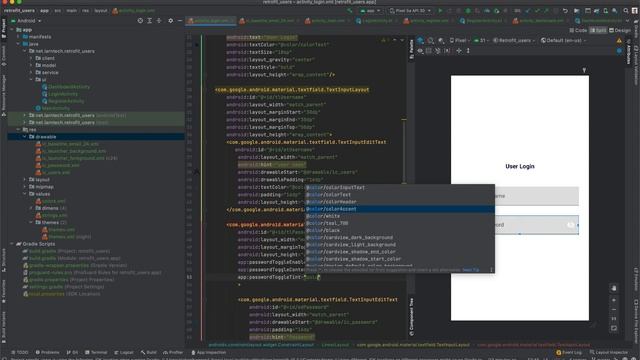The height and width of the screenshot is (360, 640).
Task: Choose @color/white from autocomplete list
Action: pyautogui.click(x=400, y=216)
